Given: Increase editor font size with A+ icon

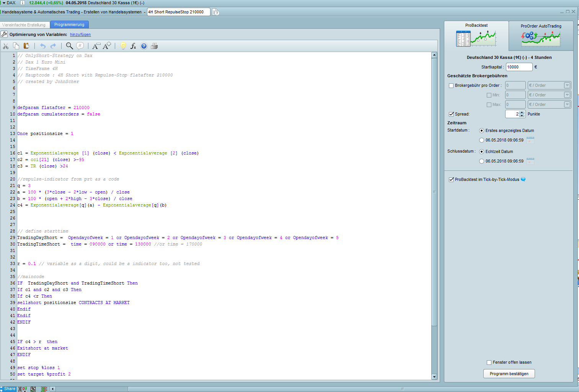Looking at the screenshot, I should pos(107,46).
